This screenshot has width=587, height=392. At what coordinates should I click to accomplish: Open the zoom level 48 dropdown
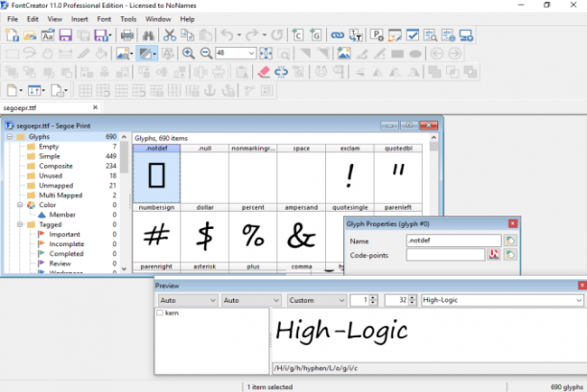click(251, 54)
